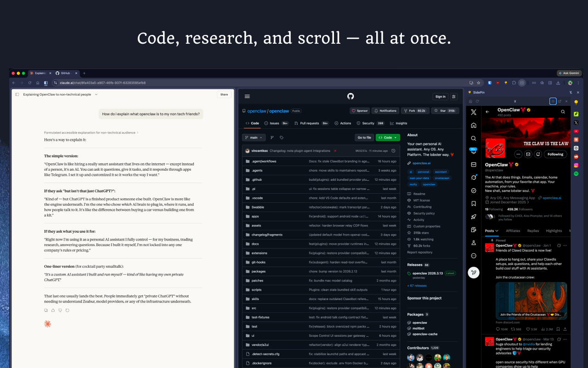
Task: Search from the OpenClaw profile header magnifier
Action: click(563, 112)
